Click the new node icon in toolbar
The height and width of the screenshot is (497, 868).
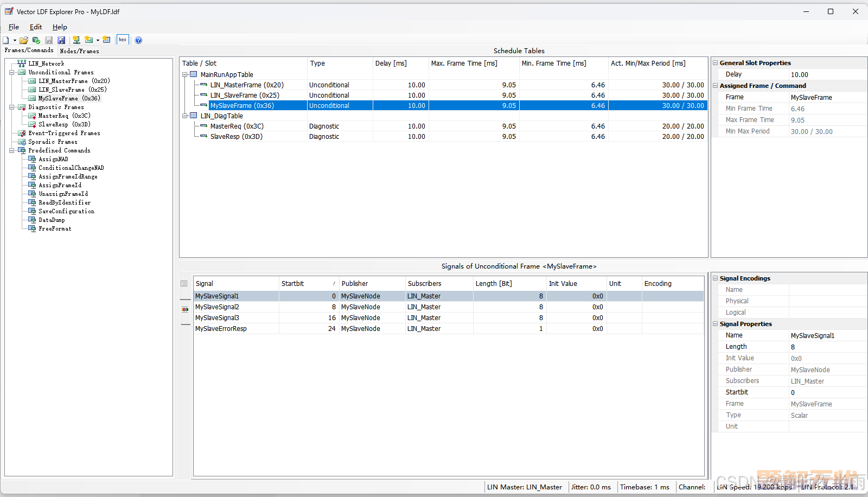(76, 40)
